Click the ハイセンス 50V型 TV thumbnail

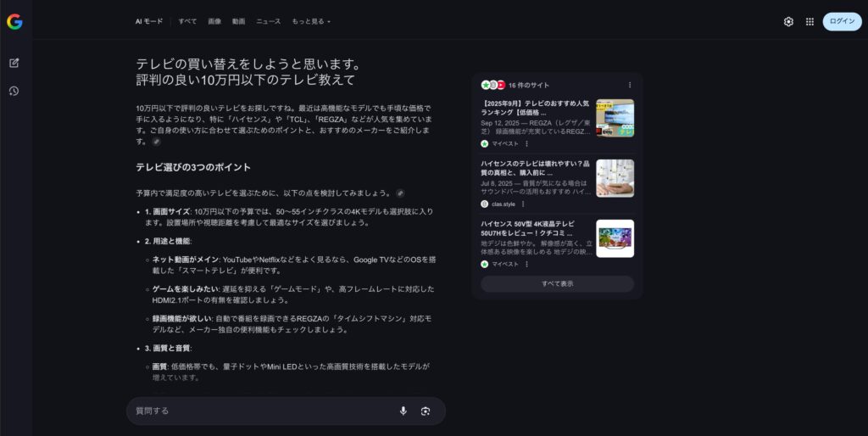pos(615,238)
